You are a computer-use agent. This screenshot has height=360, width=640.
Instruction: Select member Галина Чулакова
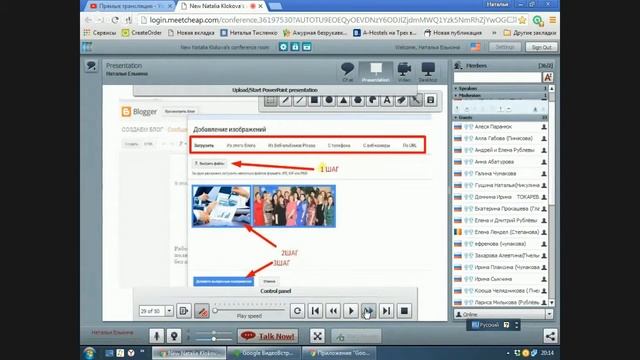point(500,174)
